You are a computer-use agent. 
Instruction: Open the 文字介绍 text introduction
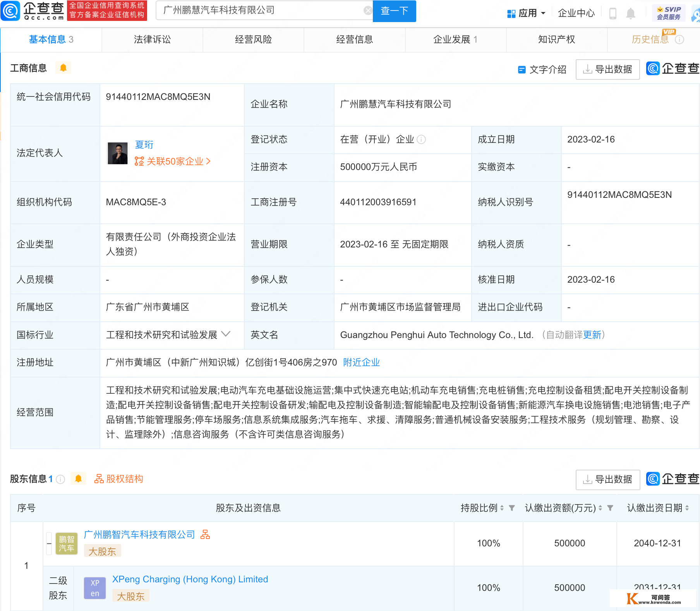pyautogui.click(x=547, y=69)
